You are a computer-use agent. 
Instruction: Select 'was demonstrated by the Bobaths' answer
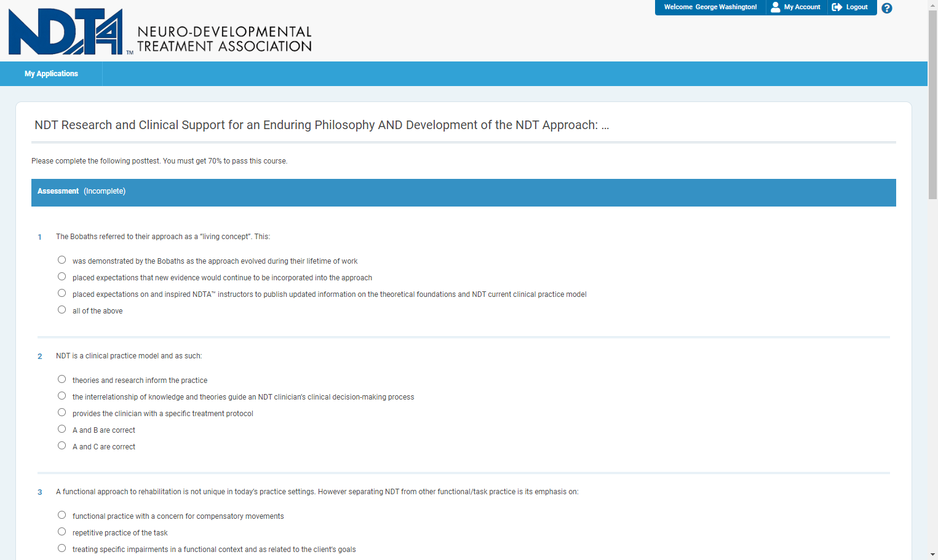tap(62, 260)
